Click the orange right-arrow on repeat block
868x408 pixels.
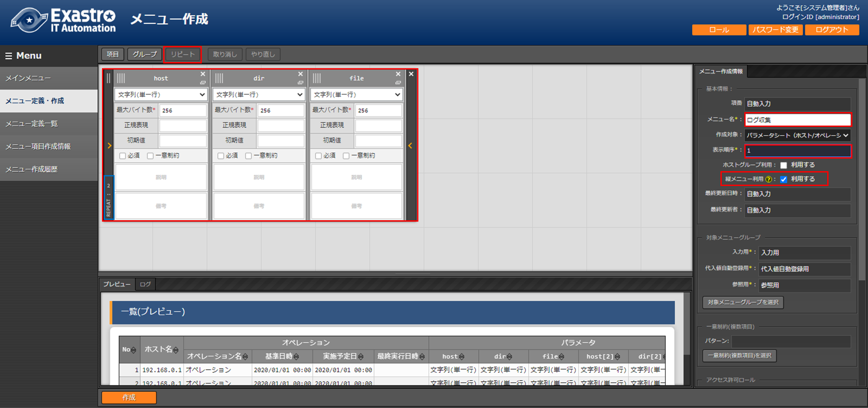click(x=109, y=146)
